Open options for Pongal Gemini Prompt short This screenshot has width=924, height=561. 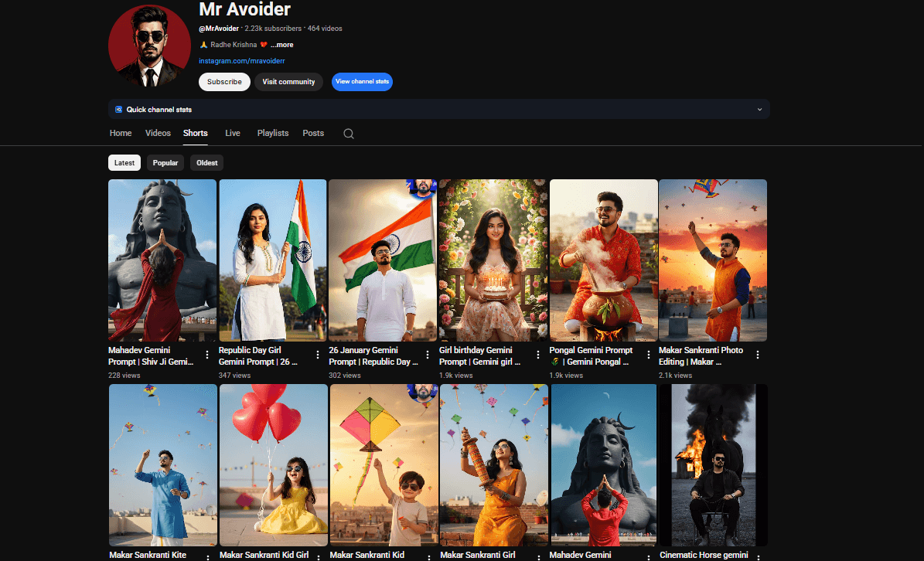(648, 355)
